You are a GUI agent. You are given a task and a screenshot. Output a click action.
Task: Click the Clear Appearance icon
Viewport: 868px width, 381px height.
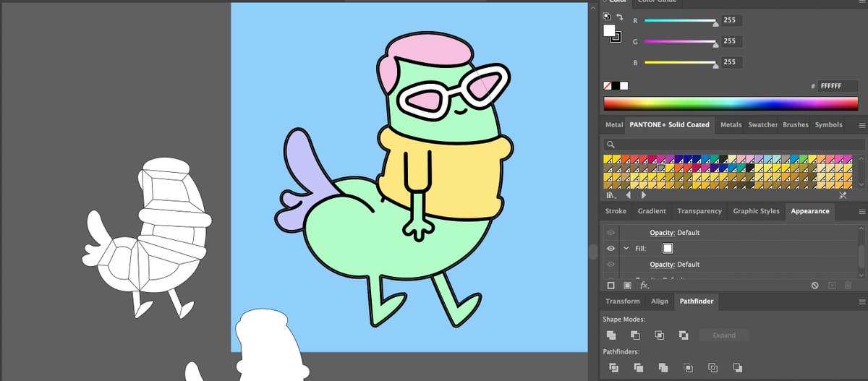[x=815, y=286]
